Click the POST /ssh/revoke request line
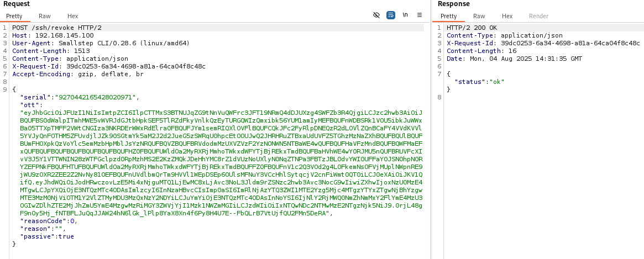 point(56,28)
